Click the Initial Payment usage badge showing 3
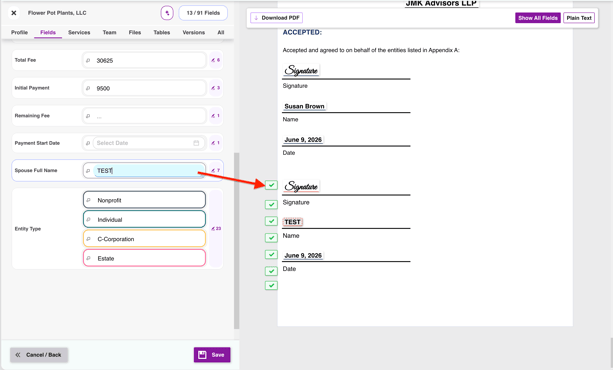 tap(215, 88)
